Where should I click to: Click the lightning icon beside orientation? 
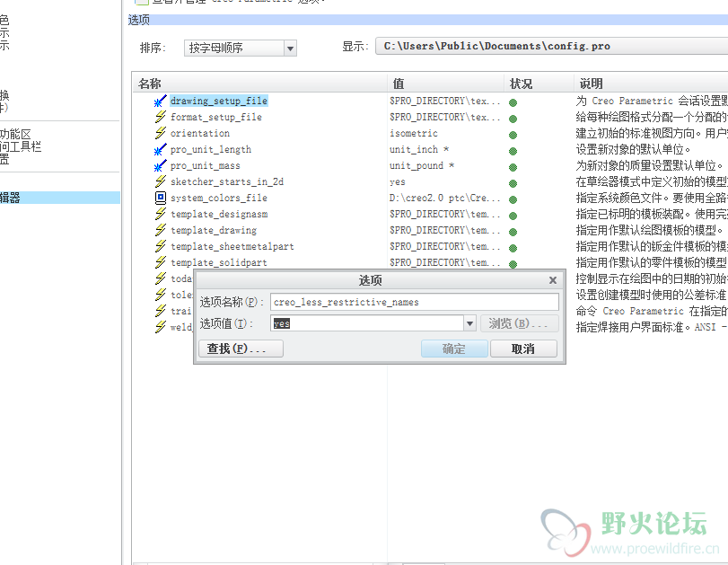pos(160,133)
